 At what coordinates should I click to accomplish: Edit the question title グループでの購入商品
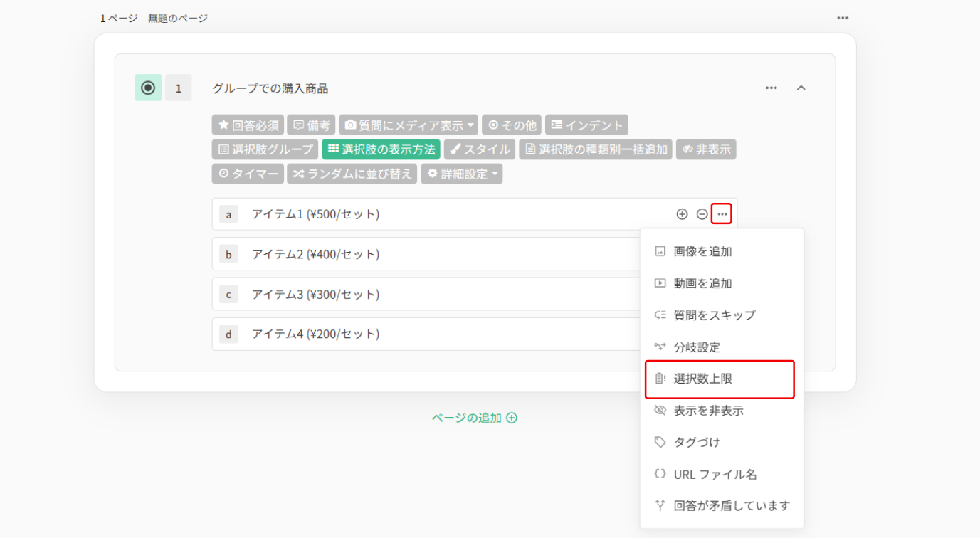tap(270, 88)
